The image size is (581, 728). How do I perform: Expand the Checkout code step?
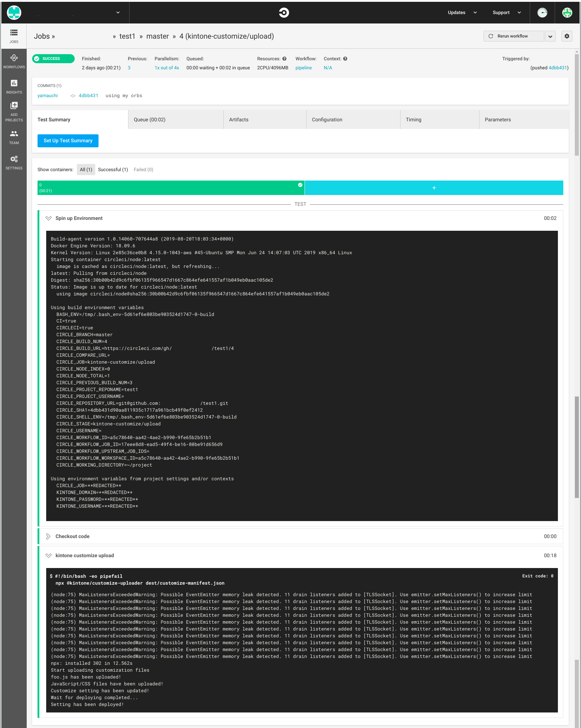click(x=48, y=536)
